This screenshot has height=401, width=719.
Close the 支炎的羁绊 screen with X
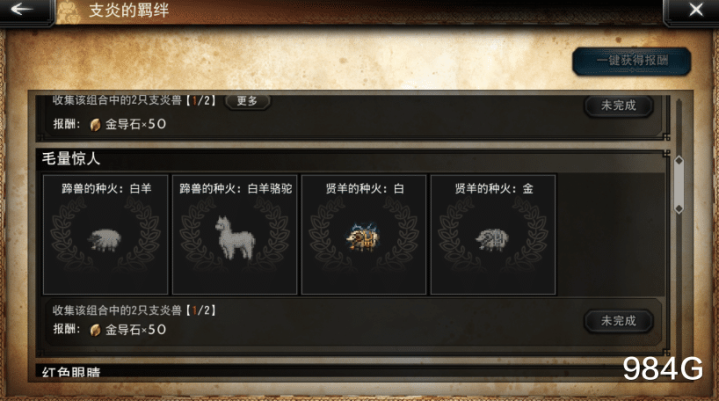pyautogui.click(x=696, y=10)
